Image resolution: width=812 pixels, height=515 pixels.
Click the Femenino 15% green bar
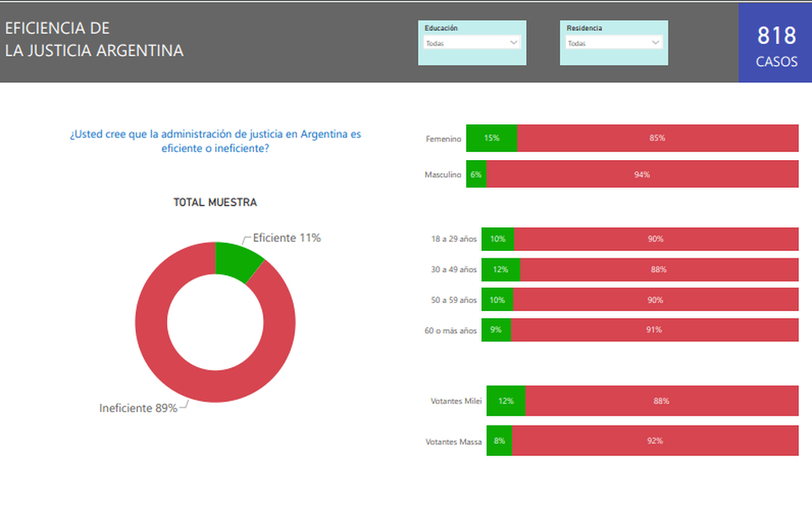(x=491, y=138)
